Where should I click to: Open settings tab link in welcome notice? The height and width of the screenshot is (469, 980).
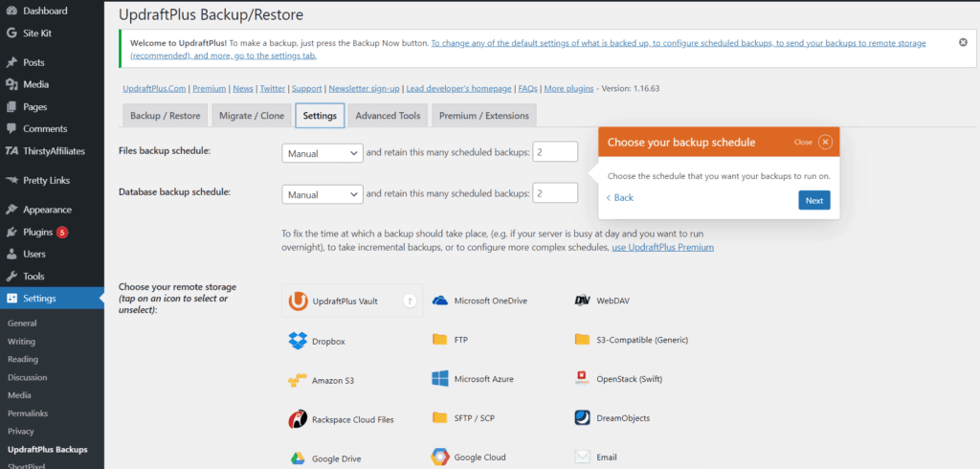coord(528,50)
